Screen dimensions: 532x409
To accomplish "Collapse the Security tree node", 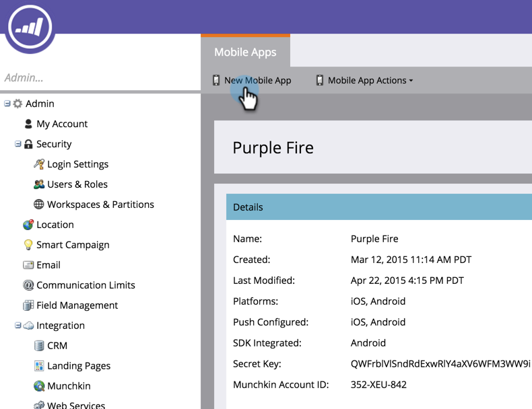I will (18, 144).
